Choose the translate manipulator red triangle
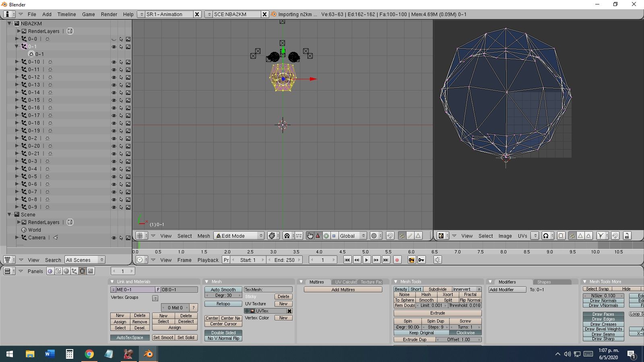 pyautogui.click(x=318, y=236)
